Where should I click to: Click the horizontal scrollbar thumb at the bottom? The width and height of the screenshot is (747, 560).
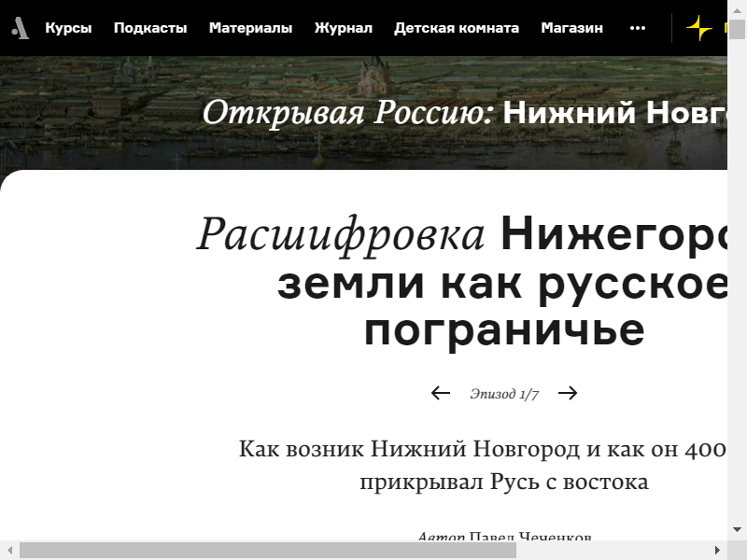click(266, 551)
